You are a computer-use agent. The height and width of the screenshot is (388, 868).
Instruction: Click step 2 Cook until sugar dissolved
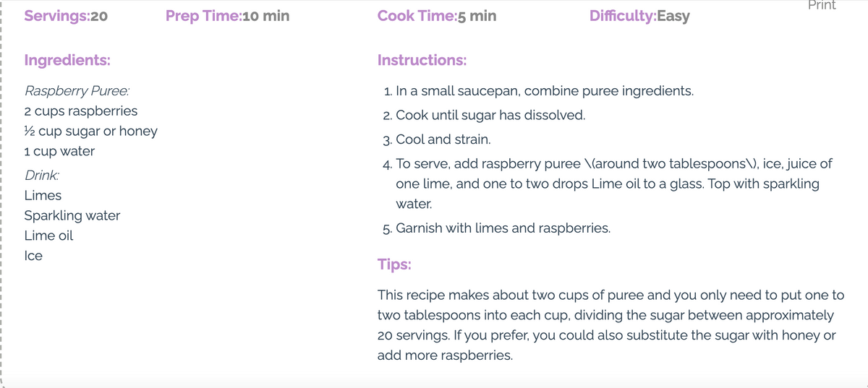point(484,116)
